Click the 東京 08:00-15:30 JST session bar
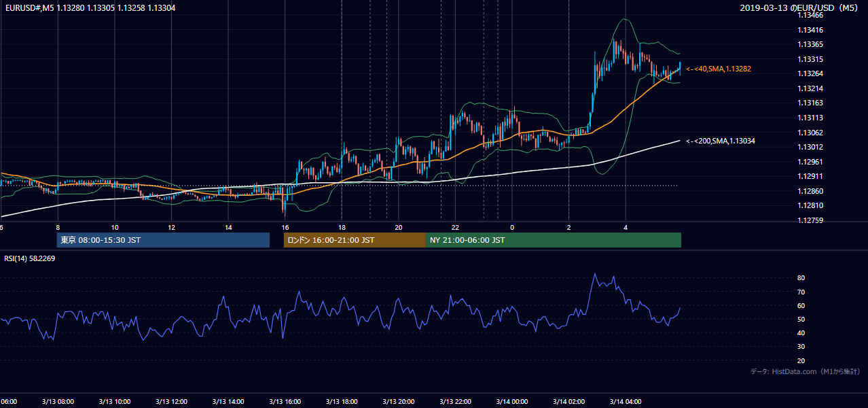The width and height of the screenshot is (868, 408). tap(163, 240)
